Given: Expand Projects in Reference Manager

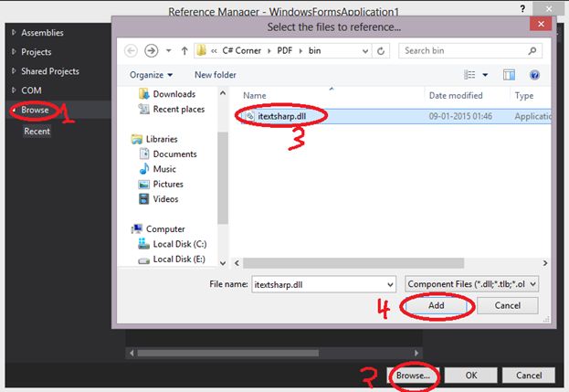Looking at the screenshot, I should (14, 51).
